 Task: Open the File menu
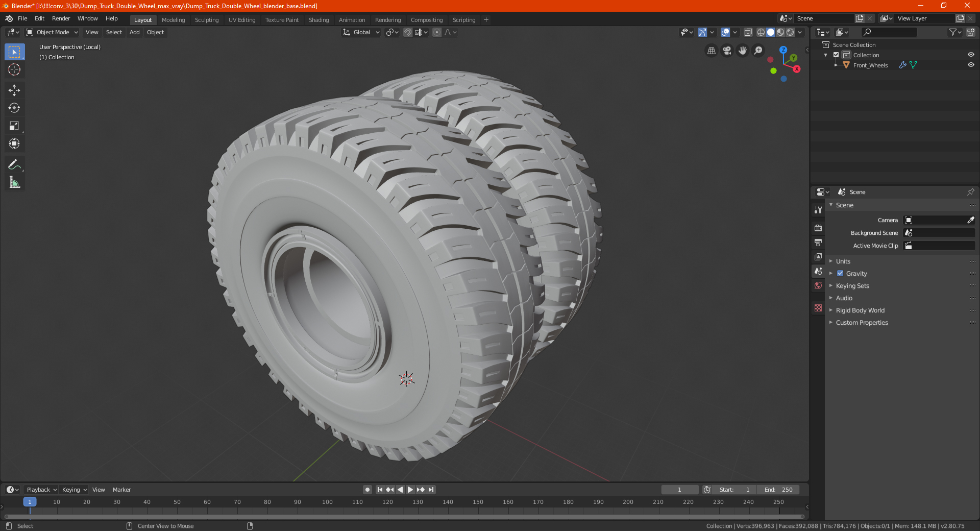22,18
